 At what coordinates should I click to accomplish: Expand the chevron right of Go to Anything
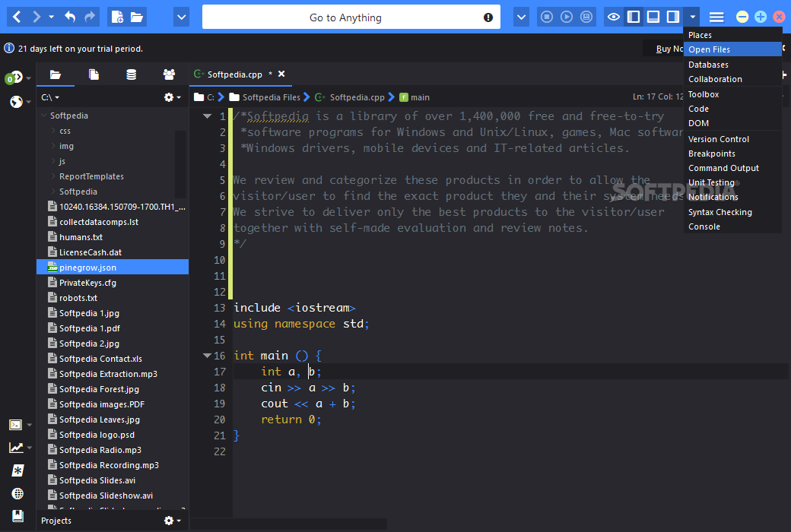(521, 17)
